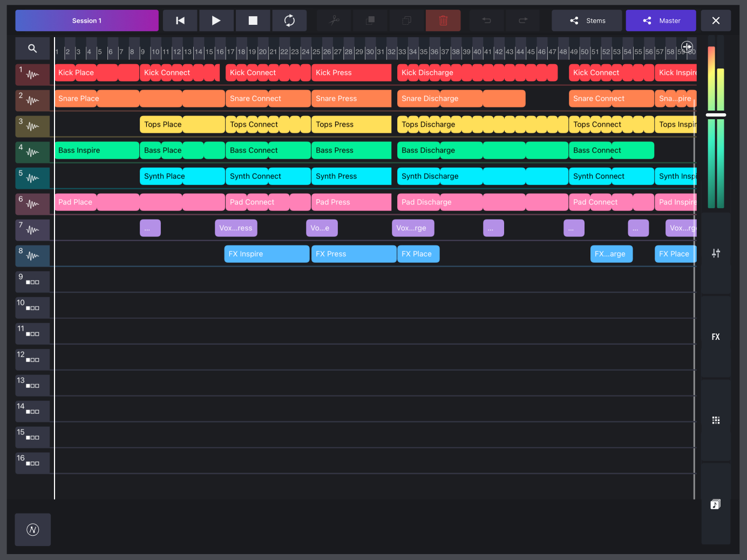Click the copy clip icon
Viewport: 747px width, 560px height.
[370, 21]
